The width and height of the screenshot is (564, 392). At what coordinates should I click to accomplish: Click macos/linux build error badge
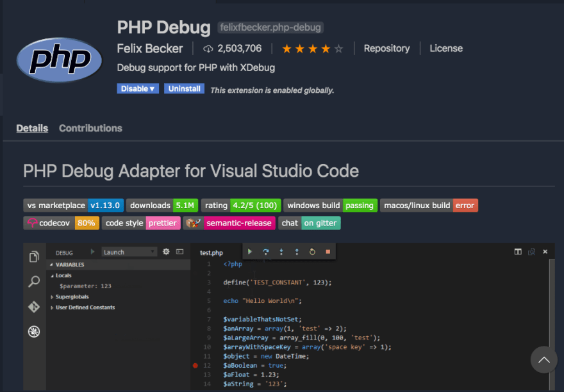[x=429, y=206]
